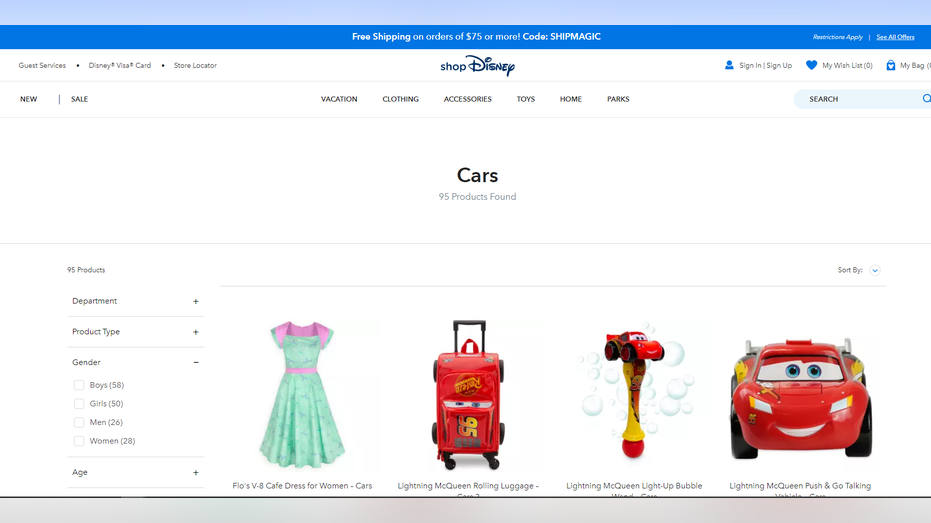
Task: Open the Accessories menu
Action: click(467, 99)
